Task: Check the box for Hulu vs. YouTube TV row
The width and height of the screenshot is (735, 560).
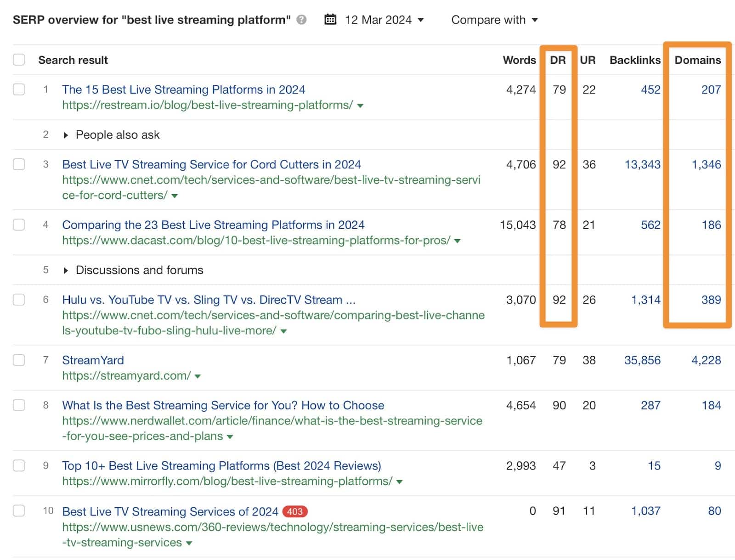Action: tap(19, 299)
